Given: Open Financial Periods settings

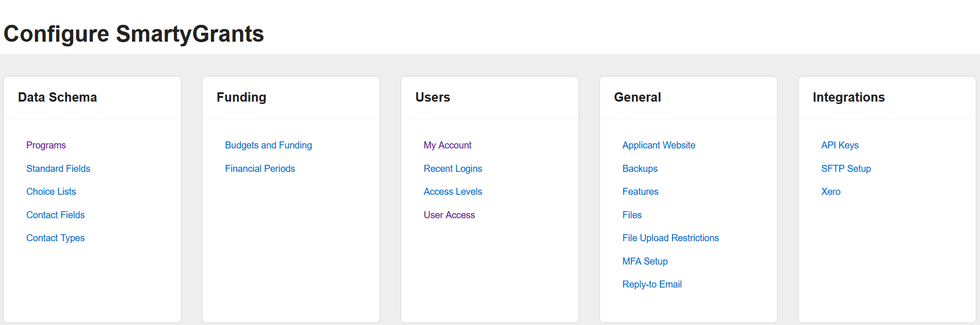Looking at the screenshot, I should (x=260, y=169).
